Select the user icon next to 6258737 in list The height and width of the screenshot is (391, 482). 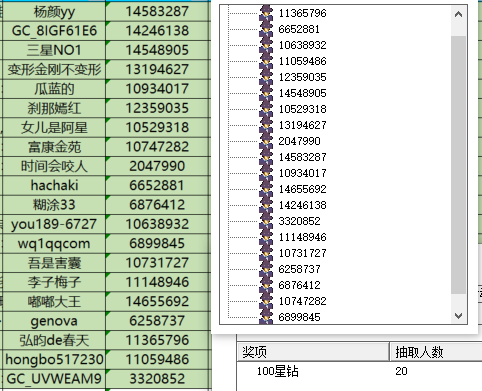point(266,269)
